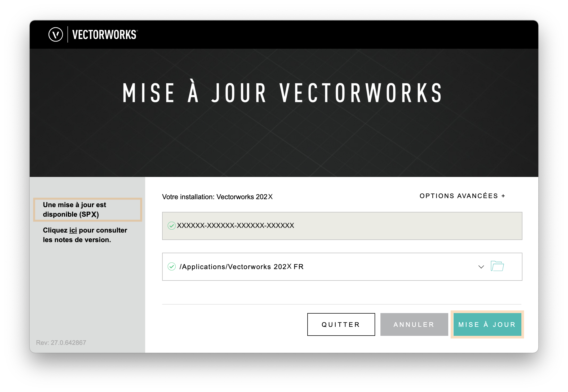Expand OPTIONS AVANCÉES + section
Viewport: 568px width, 392px height.
coord(463,196)
